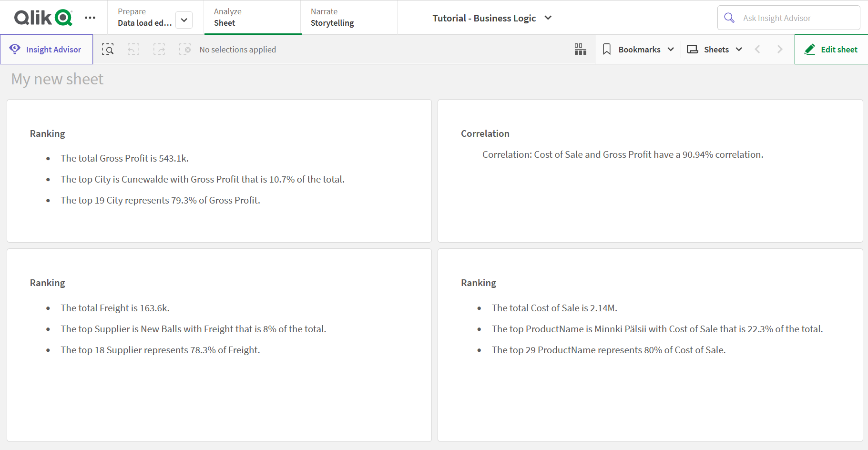Open the Prepare Data load editor tab
Viewport: 868px width, 450px height.
pos(144,18)
